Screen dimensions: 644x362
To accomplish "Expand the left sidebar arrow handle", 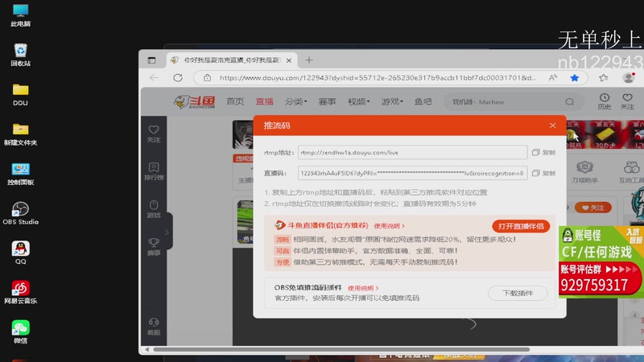I will (x=167, y=232).
